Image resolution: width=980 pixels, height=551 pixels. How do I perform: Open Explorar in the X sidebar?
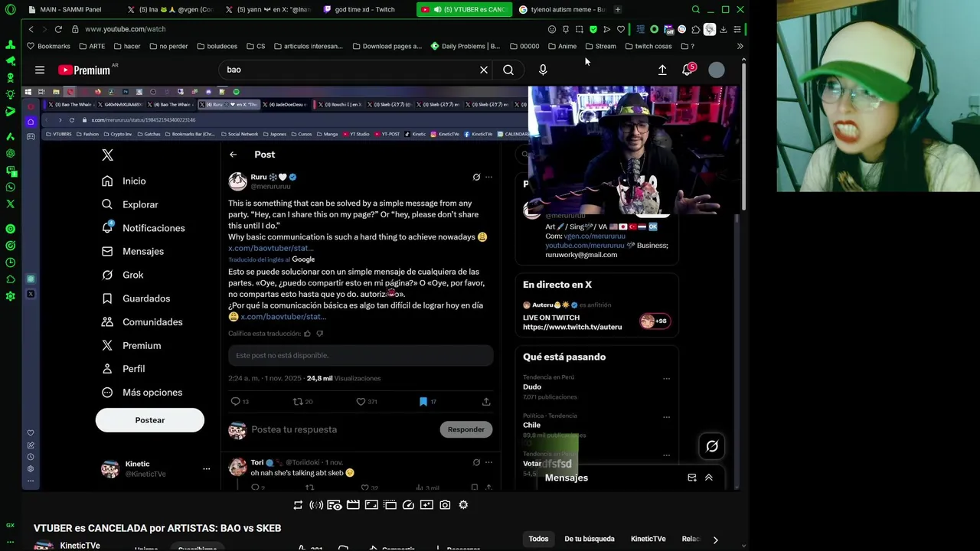point(130,204)
